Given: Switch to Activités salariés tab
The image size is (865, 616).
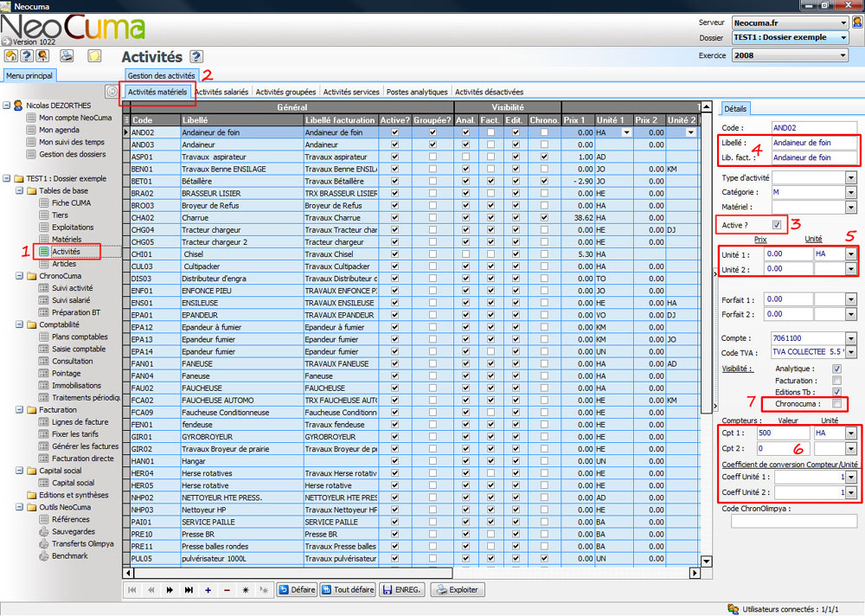Looking at the screenshot, I should tap(221, 92).
